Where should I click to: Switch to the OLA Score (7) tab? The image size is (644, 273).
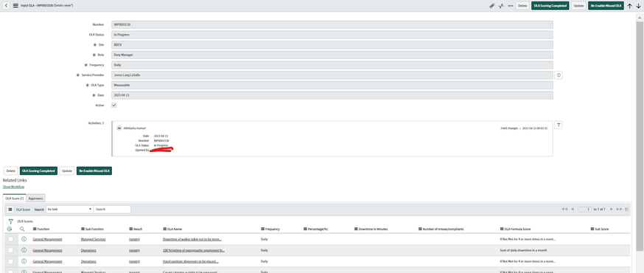point(15,198)
